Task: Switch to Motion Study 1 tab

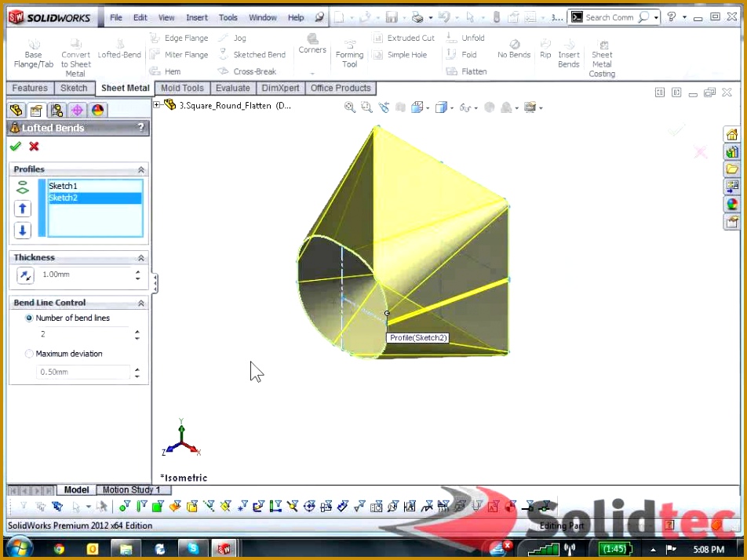Action: [x=132, y=489]
